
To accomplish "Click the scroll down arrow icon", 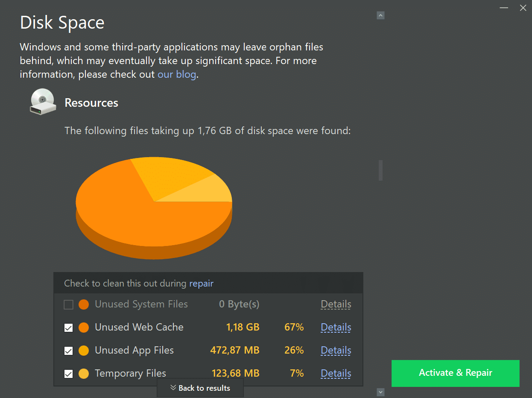I will pos(380,392).
